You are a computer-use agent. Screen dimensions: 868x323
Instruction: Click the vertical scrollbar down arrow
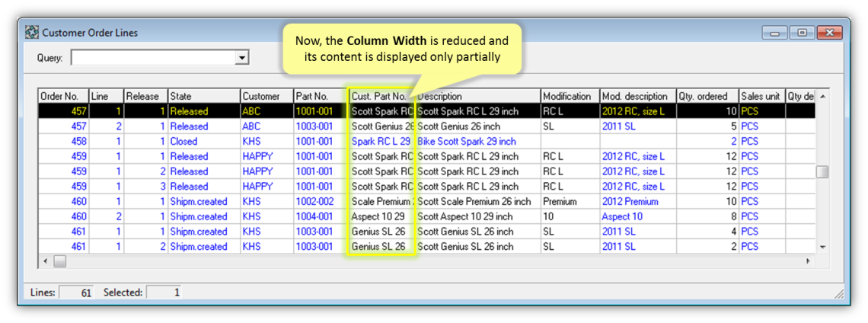click(822, 247)
